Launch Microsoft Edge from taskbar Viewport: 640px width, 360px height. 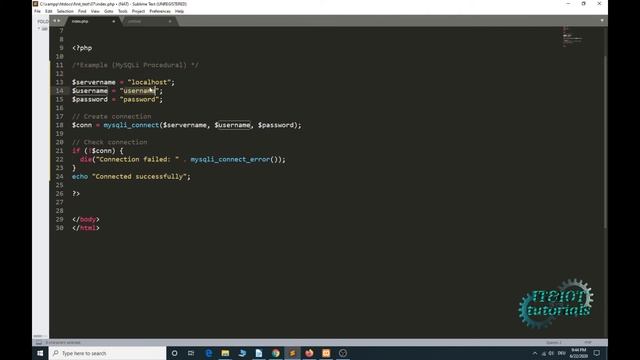(x=209, y=353)
